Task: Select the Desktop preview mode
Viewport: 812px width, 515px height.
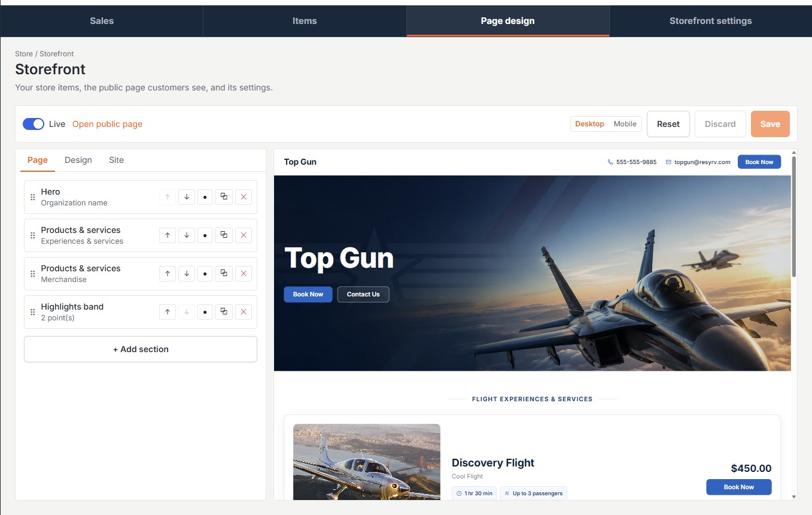Action: [x=589, y=124]
